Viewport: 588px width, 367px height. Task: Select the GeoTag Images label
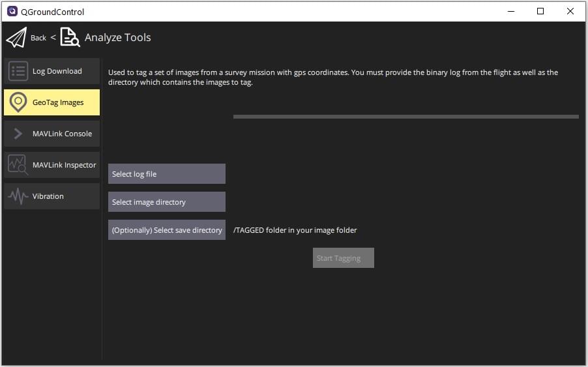[58, 102]
